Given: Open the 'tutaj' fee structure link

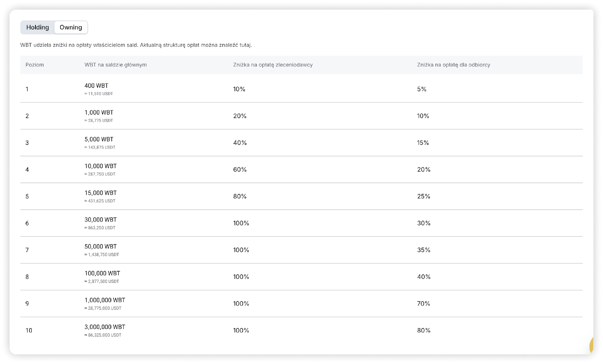Looking at the screenshot, I should click(245, 45).
